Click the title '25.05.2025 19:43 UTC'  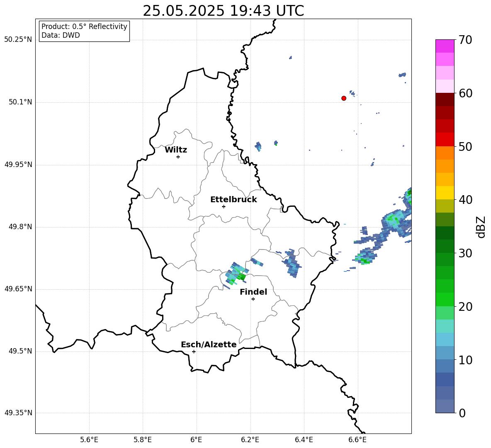click(223, 11)
